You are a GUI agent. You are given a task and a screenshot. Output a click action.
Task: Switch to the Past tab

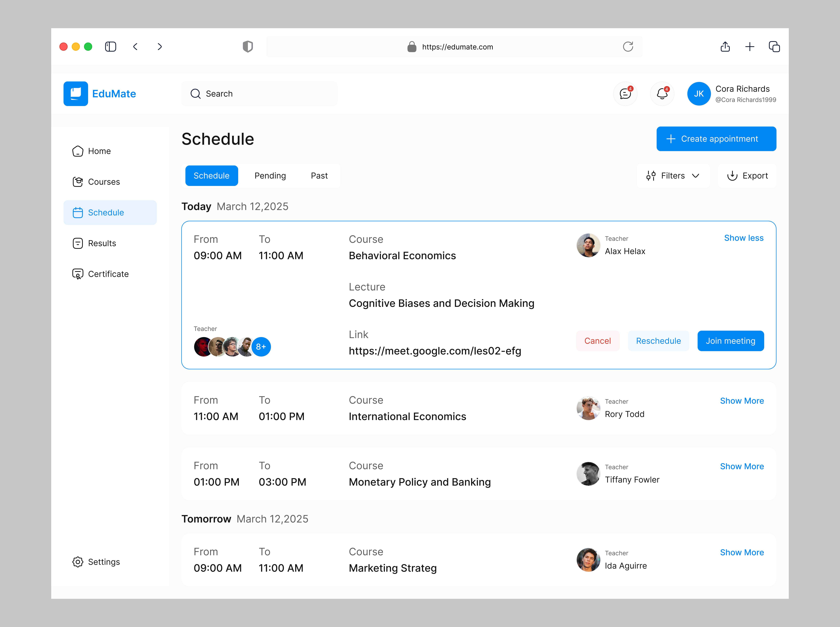319,176
